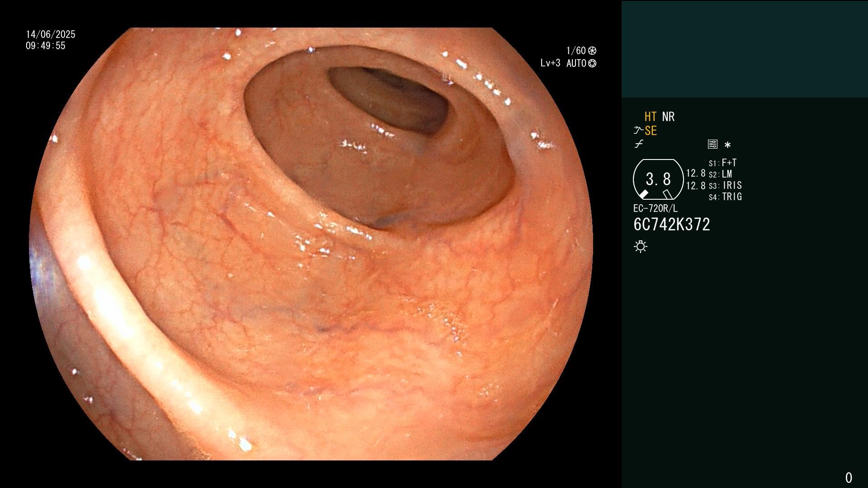The image size is (868, 488).
Task: Select the HT mode indicator
Action: 651,117
